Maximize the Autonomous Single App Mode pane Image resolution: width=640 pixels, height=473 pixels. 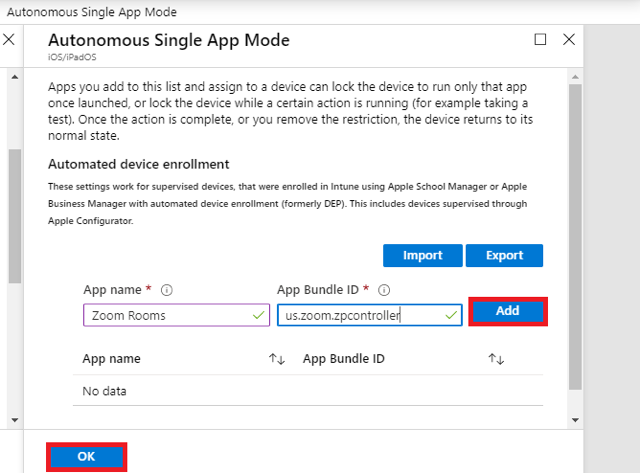[x=540, y=40]
